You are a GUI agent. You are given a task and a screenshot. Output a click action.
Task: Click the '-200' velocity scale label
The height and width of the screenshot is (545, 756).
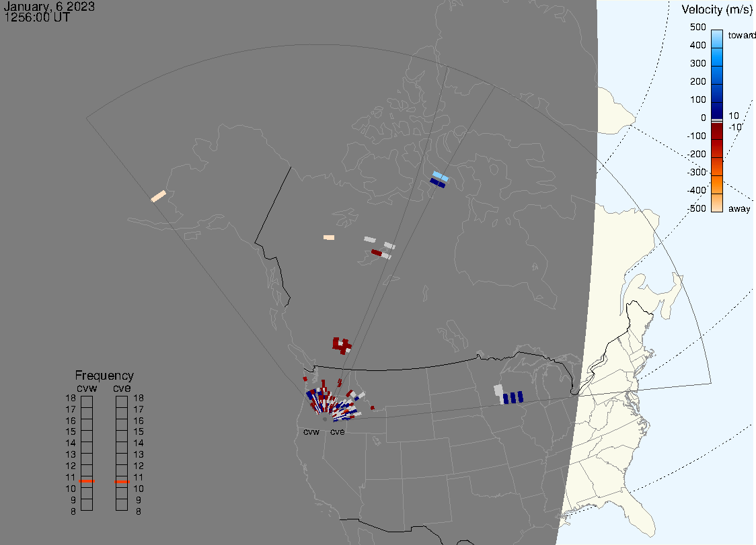[696, 154]
